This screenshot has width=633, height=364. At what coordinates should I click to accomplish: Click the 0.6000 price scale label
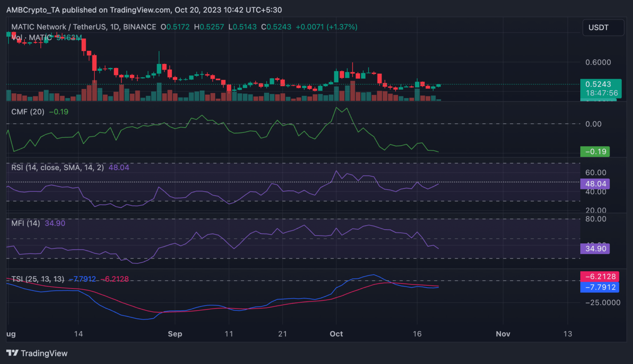(598, 62)
